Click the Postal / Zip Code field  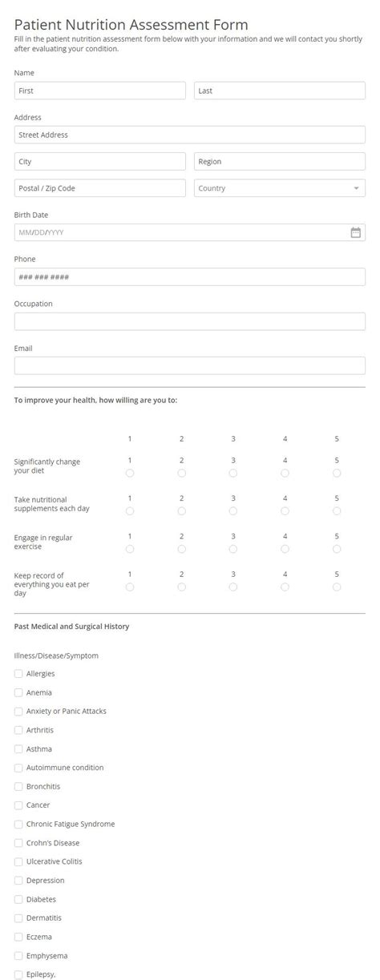[100, 188]
